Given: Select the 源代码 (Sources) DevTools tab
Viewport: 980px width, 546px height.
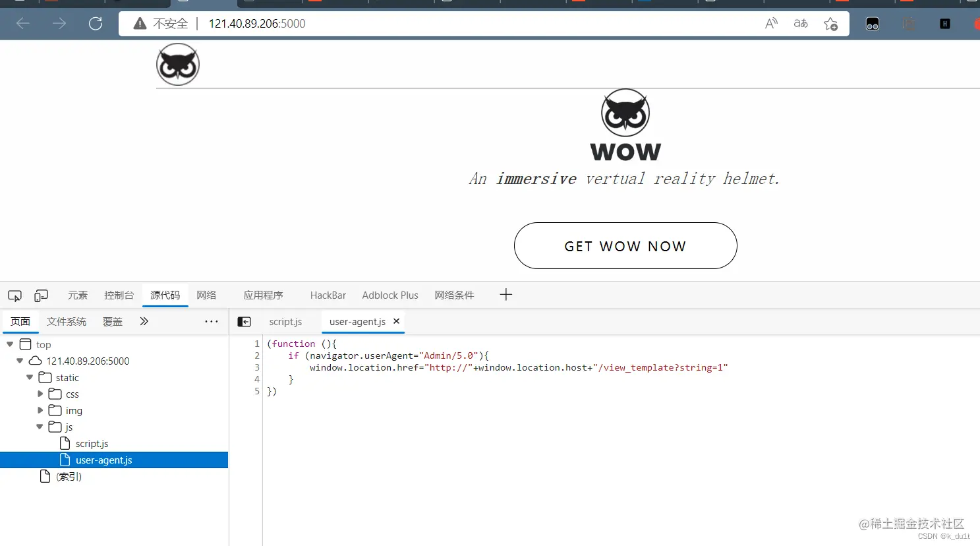Looking at the screenshot, I should [x=165, y=295].
